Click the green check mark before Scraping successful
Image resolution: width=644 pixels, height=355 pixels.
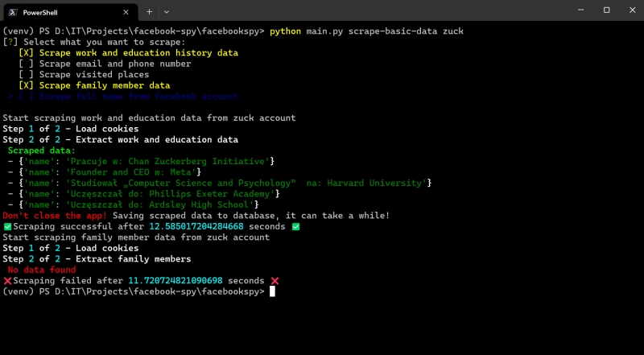(x=7, y=226)
